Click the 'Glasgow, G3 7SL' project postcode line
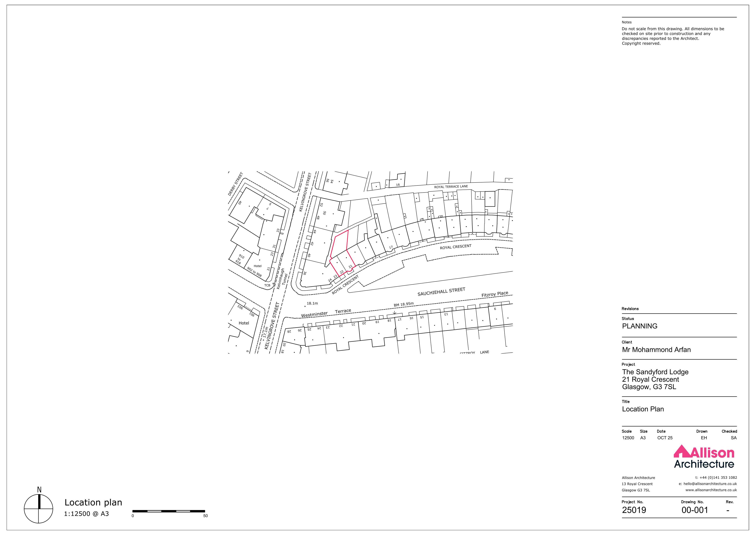Viewport: 756px width, 535px height. (x=649, y=387)
